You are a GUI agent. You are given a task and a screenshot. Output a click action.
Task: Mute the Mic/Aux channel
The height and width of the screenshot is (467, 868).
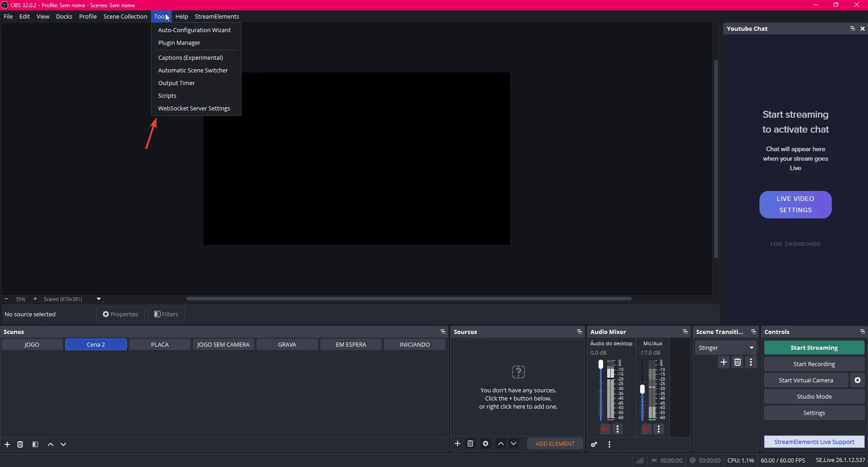click(x=646, y=429)
